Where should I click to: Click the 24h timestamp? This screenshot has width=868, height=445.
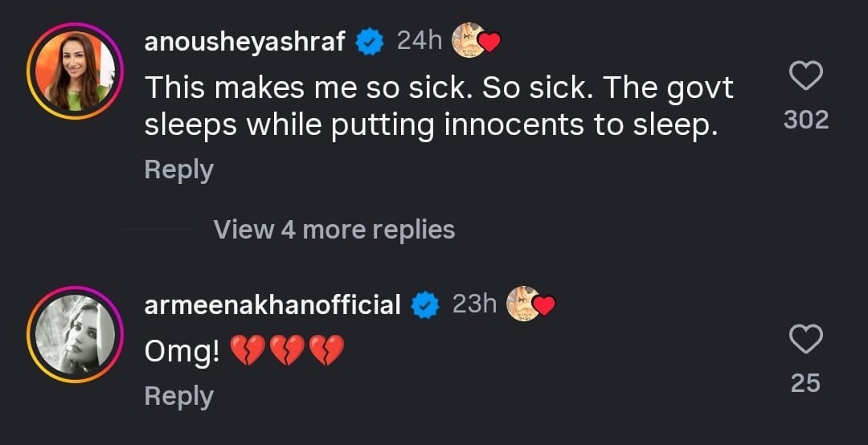click(420, 41)
